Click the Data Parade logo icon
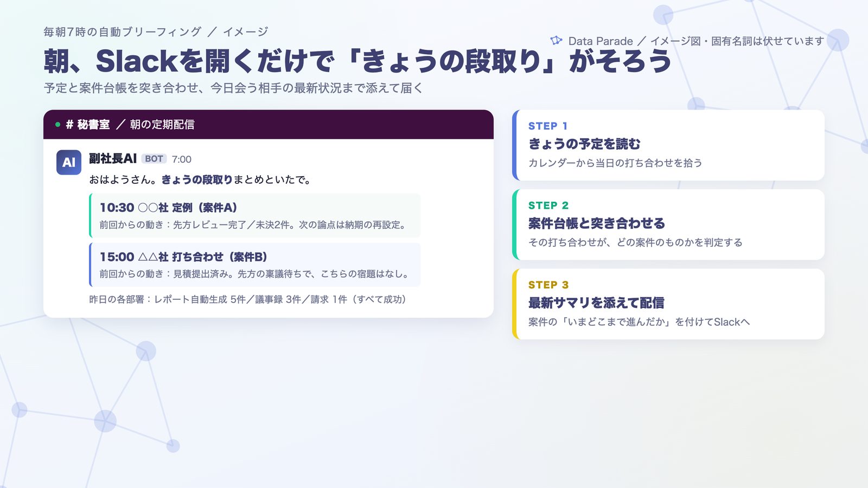Viewport: 868px width, 488px height. coord(556,41)
